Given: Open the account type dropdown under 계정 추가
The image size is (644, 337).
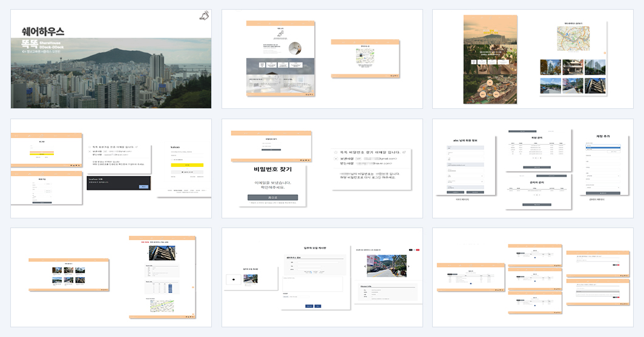Looking at the screenshot, I should (x=602, y=145).
